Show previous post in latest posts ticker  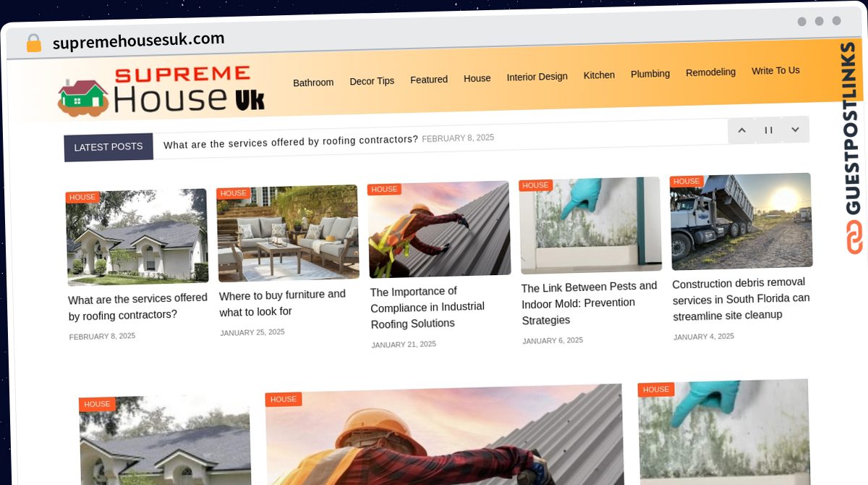[x=741, y=130]
